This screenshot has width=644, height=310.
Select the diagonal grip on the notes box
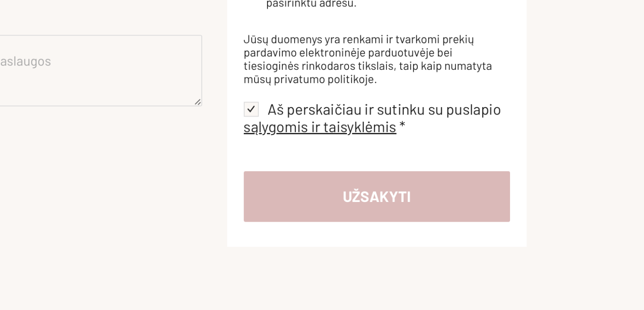pyautogui.click(x=197, y=102)
